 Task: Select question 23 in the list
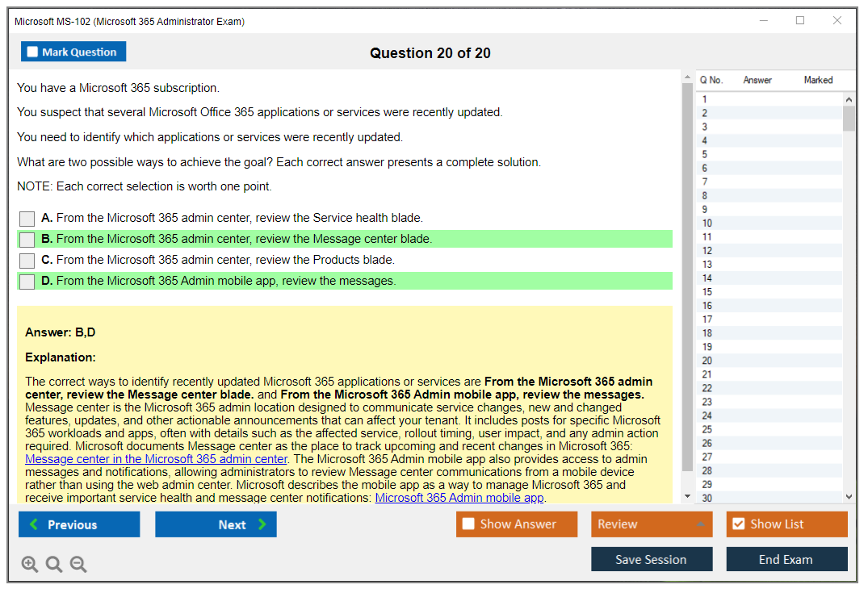(769, 402)
